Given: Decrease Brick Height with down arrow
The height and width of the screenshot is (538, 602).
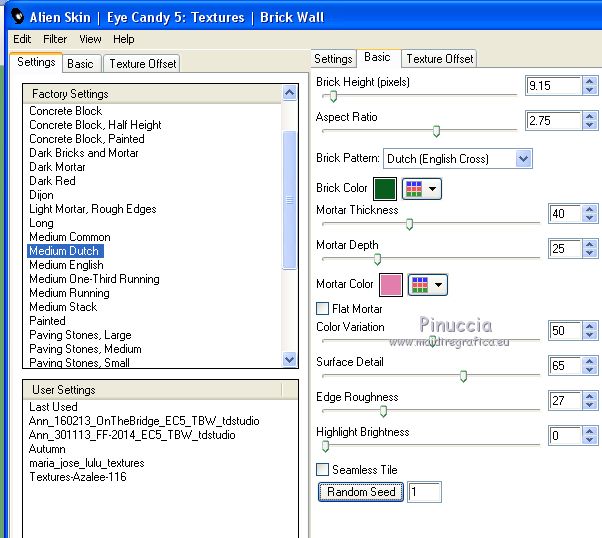Looking at the screenshot, I should tap(590, 90).
